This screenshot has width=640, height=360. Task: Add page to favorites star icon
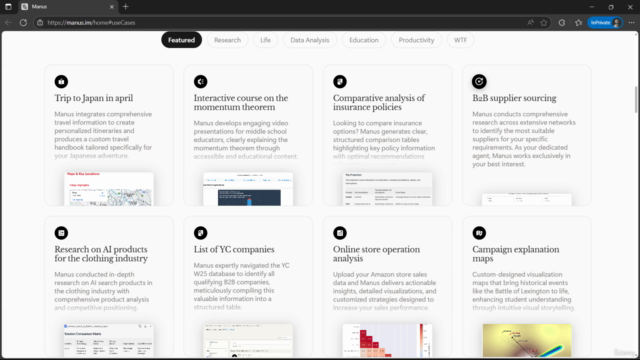[x=544, y=22]
